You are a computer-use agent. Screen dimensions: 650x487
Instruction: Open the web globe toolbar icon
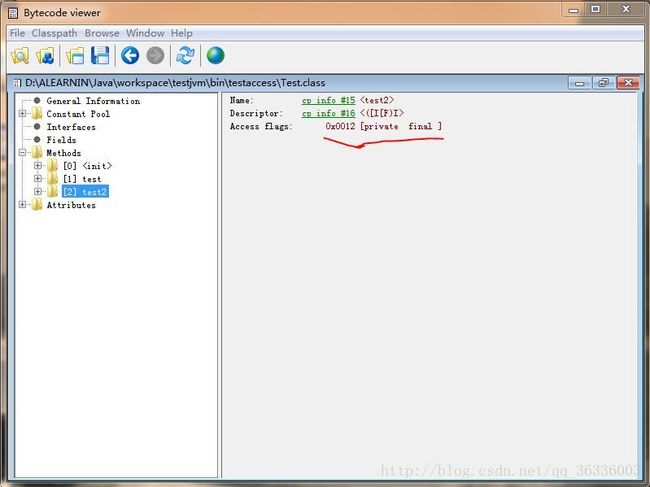(x=216, y=56)
